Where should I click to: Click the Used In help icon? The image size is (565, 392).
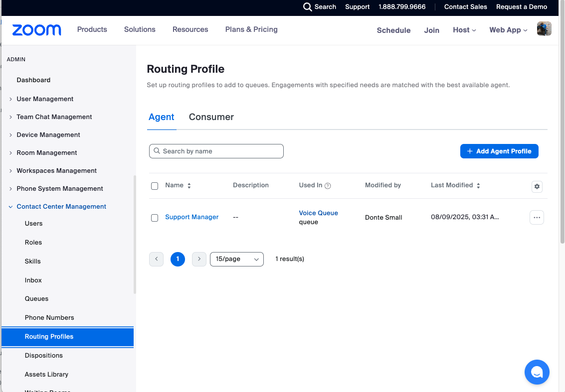328,186
